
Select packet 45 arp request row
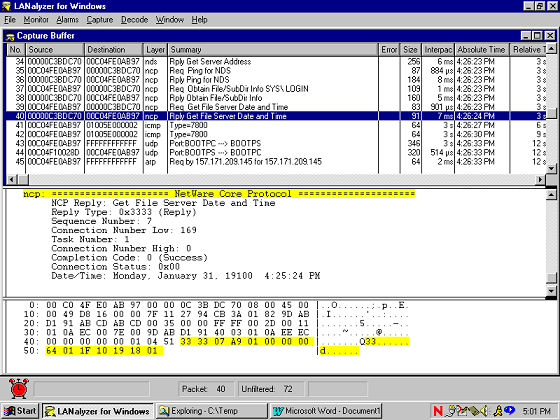[276, 162]
